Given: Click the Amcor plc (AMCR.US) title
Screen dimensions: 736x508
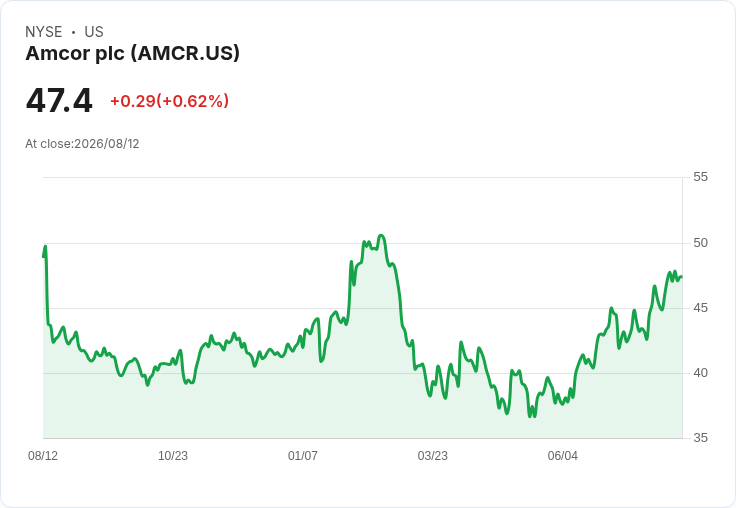Looking at the screenshot, I should pyautogui.click(x=132, y=54).
